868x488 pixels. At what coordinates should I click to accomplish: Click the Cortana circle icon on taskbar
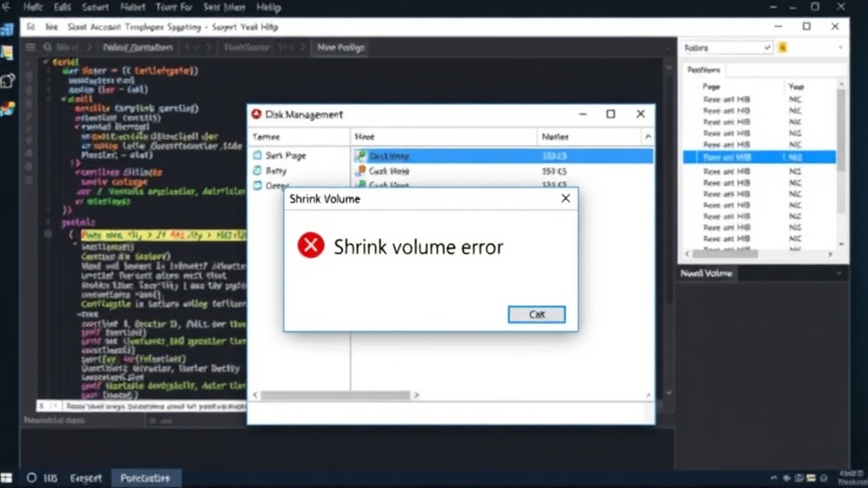pos(31,478)
